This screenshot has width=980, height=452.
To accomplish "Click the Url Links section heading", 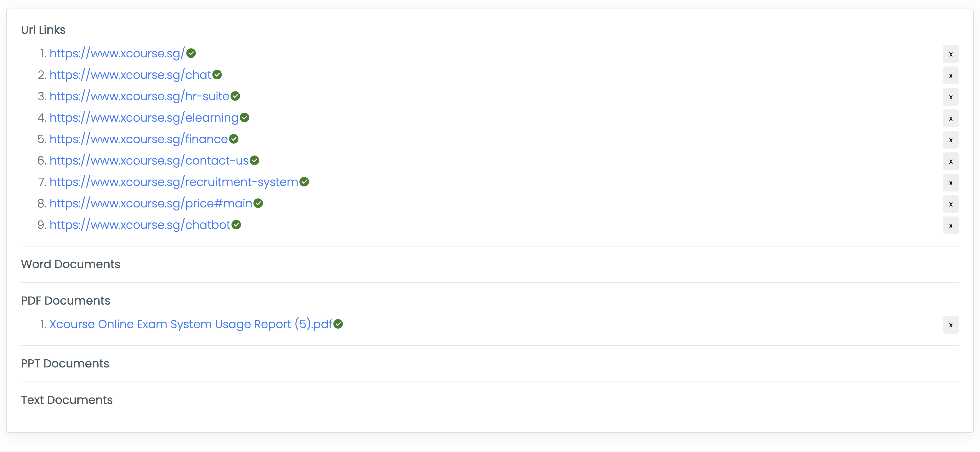I will tap(43, 30).
